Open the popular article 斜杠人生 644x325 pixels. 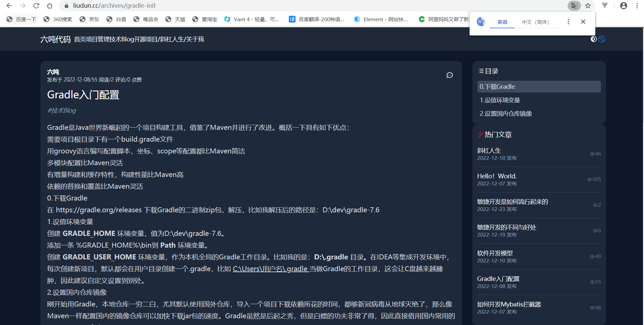[489, 150]
